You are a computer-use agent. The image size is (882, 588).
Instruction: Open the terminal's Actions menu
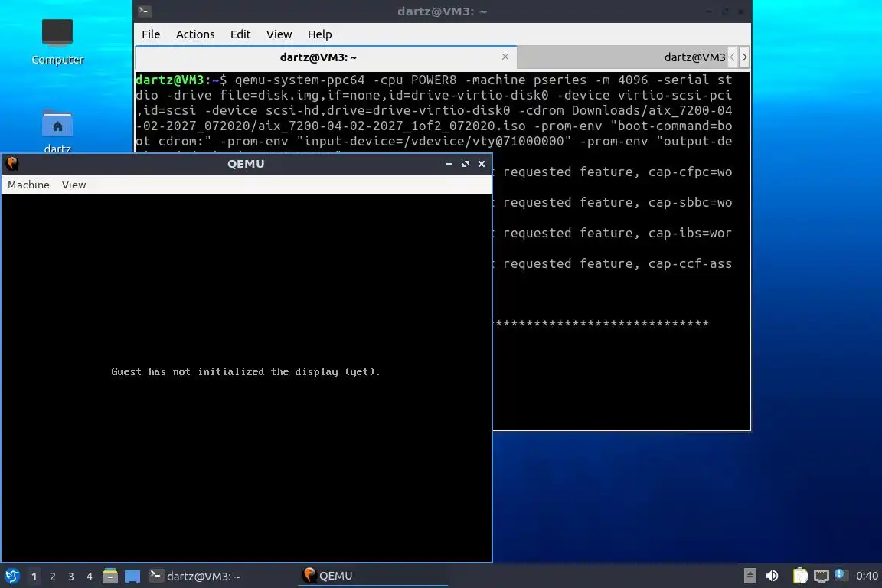tap(195, 34)
